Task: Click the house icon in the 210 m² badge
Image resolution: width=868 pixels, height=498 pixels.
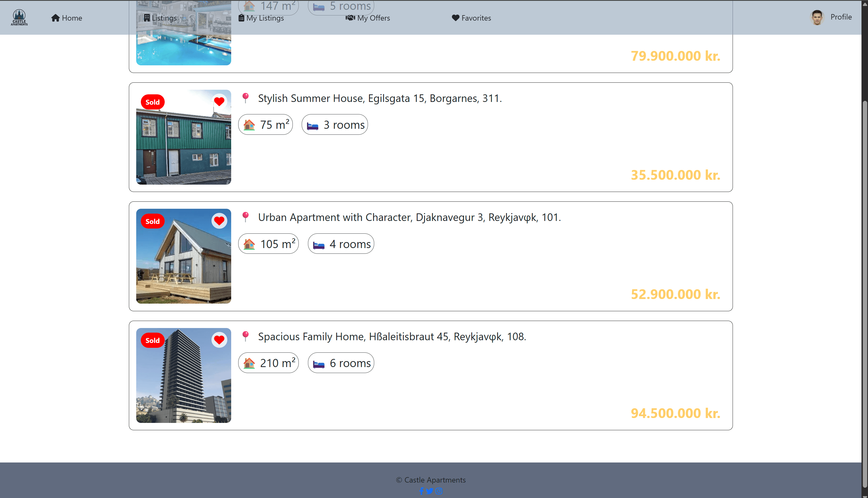Action: pyautogui.click(x=249, y=363)
